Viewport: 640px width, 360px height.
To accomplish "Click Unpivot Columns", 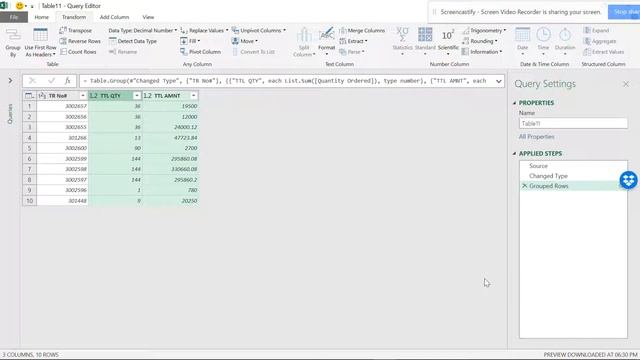I will pyautogui.click(x=258, y=31).
